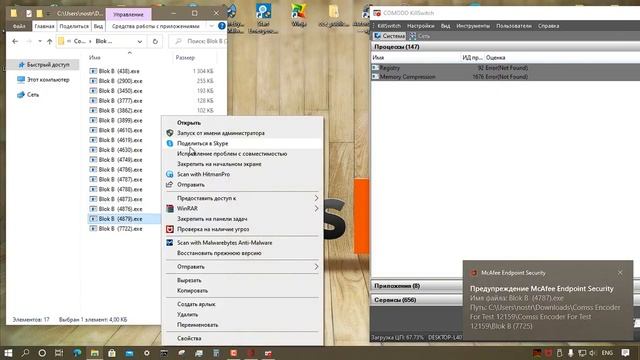Switch to the Сеть tab in KillSwitch

[420, 36]
